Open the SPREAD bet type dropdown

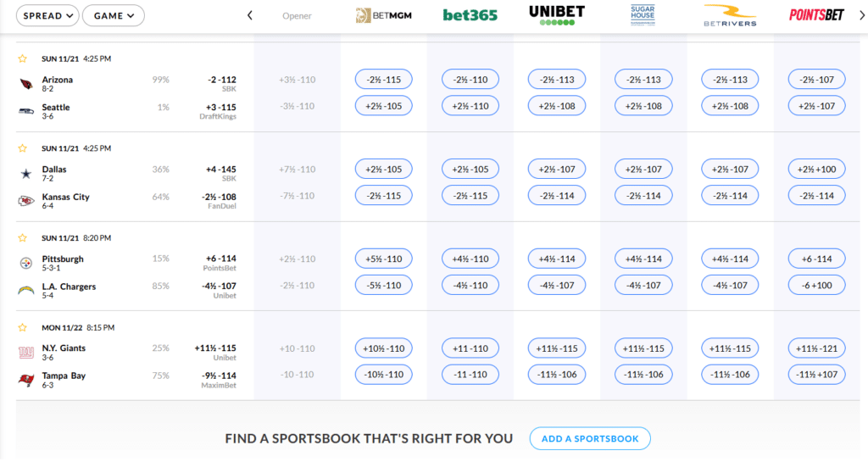[x=47, y=15]
